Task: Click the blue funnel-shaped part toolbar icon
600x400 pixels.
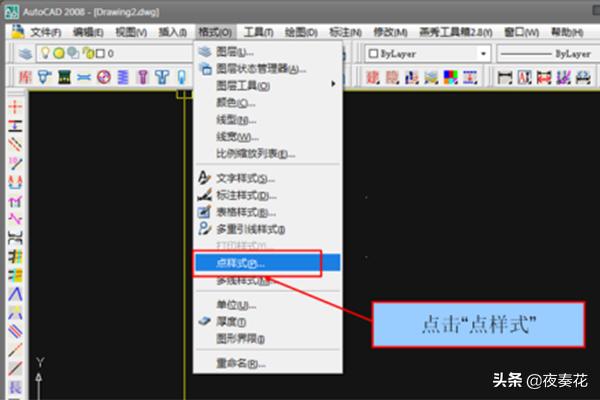Action: (x=44, y=77)
